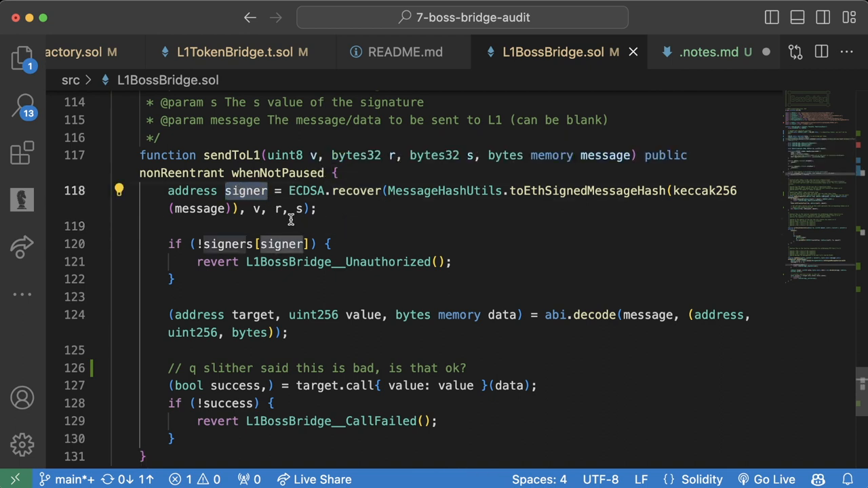This screenshot has height=488, width=868.
Task: Toggle the bottom panel layout button
Action: [x=797, y=18]
